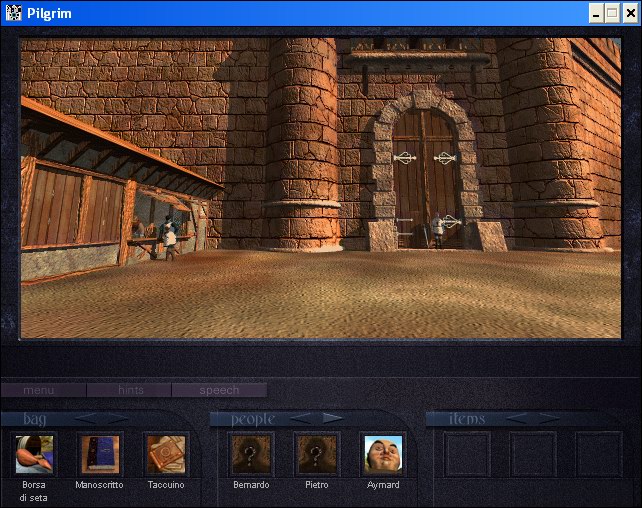
Task: Click the Manoscritto label text
Action: tap(99, 485)
